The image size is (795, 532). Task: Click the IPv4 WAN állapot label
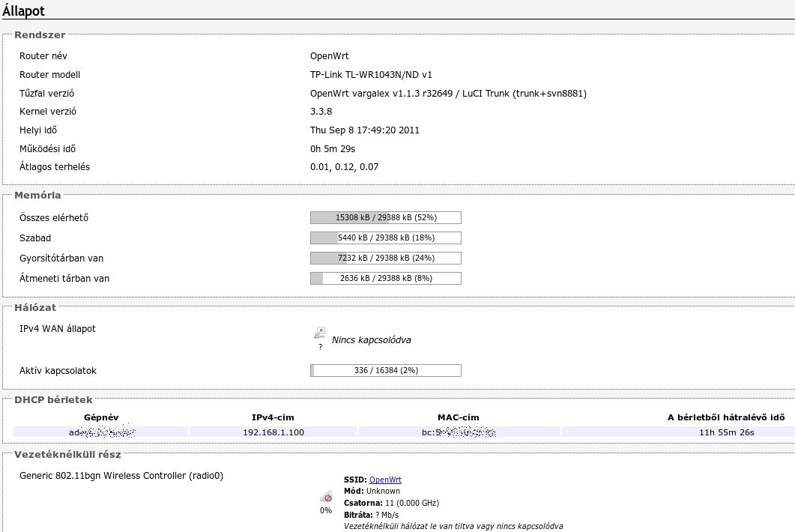57,329
